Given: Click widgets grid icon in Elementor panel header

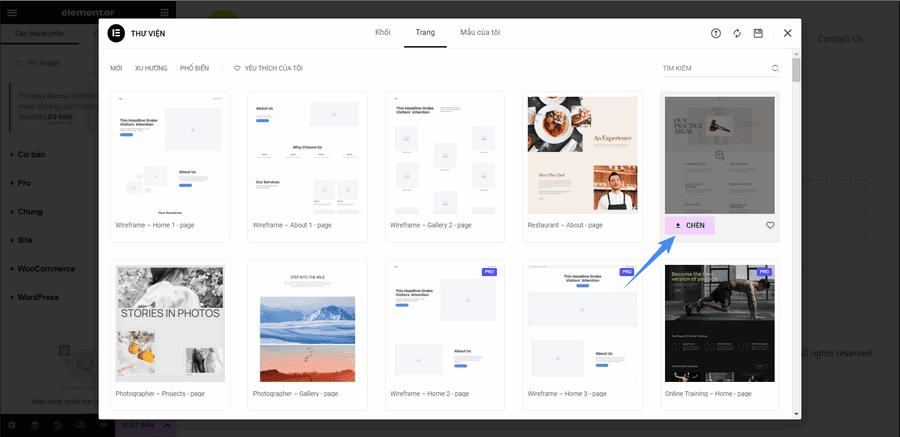Looking at the screenshot, I should coord(164,13).
